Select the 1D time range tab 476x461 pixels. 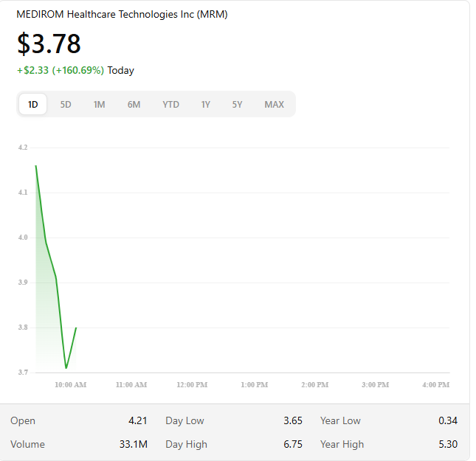click(x=32, y=105)
